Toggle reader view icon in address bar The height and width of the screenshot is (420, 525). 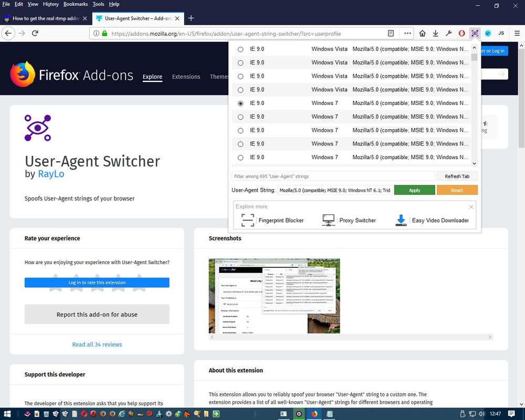[391, 33]
